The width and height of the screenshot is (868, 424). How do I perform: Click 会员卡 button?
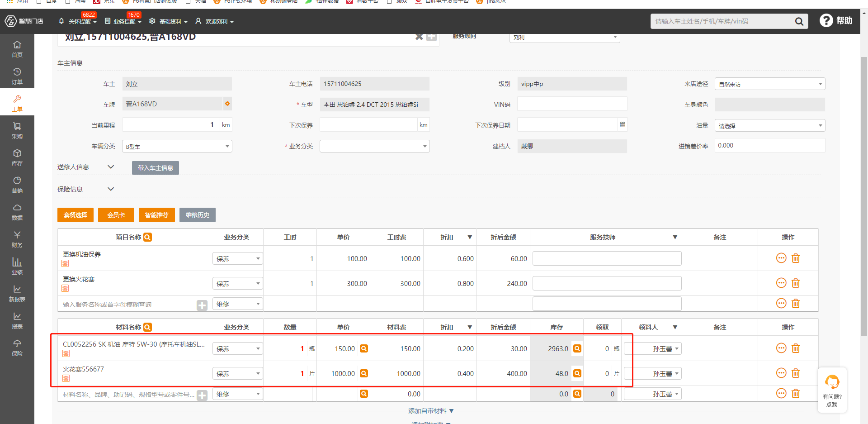[116, 215]
